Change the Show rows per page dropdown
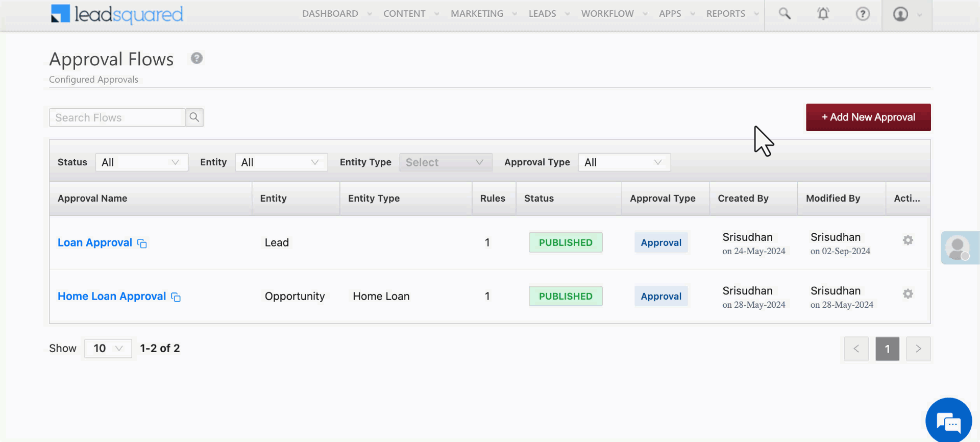This screenshot has height=442, width=980. pyautogui.click(x=108, y=349)
